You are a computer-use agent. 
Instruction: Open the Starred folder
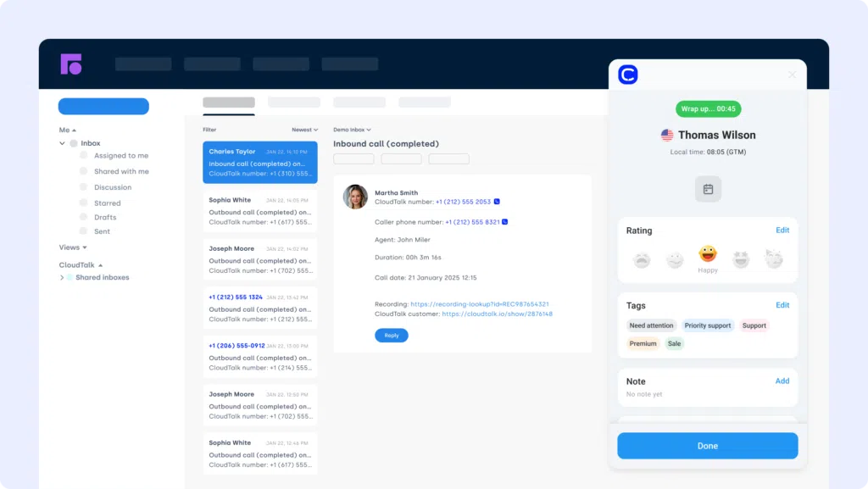pos(107,203)
